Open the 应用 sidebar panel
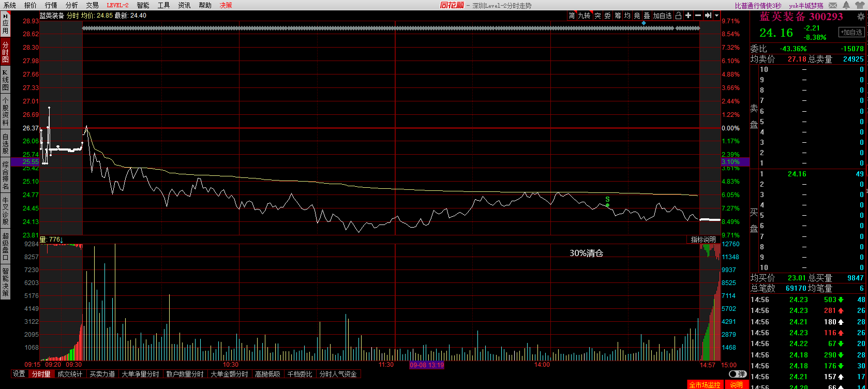Viewport: 868px width, 389px height. point(5,24)
